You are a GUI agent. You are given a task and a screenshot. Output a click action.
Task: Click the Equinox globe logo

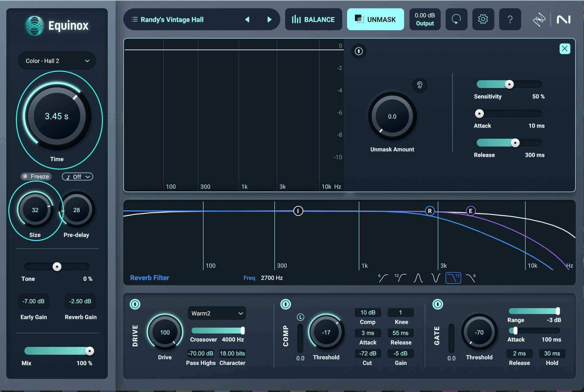point(34,26)
